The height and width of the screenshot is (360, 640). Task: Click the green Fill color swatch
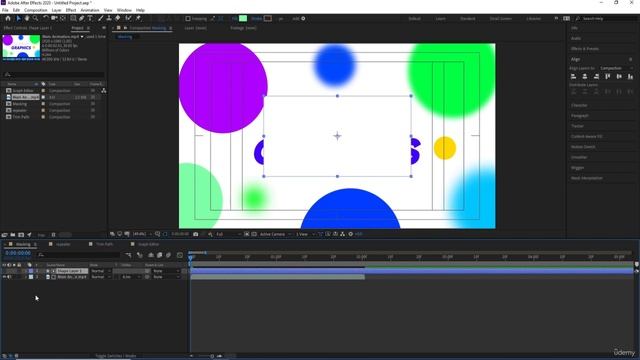tap(243, 18)
